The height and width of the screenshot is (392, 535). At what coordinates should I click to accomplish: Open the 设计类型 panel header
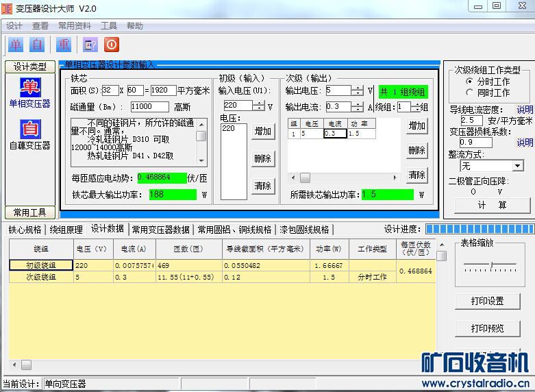click(x=30, y=66)
